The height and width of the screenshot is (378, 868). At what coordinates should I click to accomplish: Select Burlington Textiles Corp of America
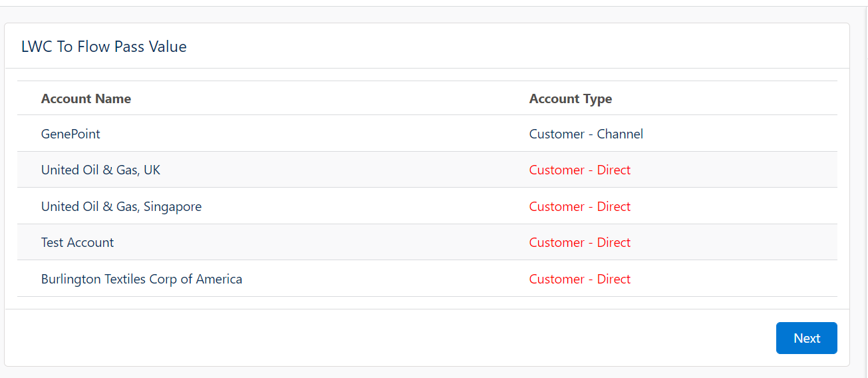142,279
